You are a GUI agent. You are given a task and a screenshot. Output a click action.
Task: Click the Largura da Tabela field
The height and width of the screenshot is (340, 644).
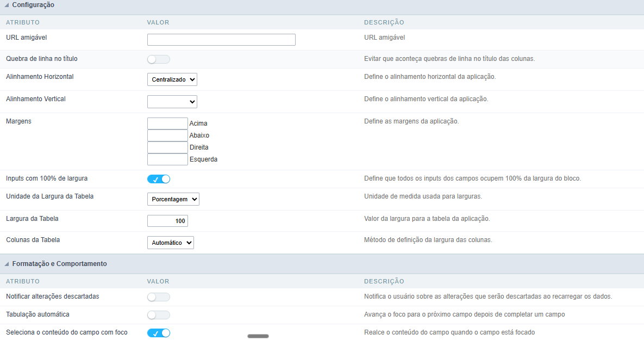pos(167,221)
